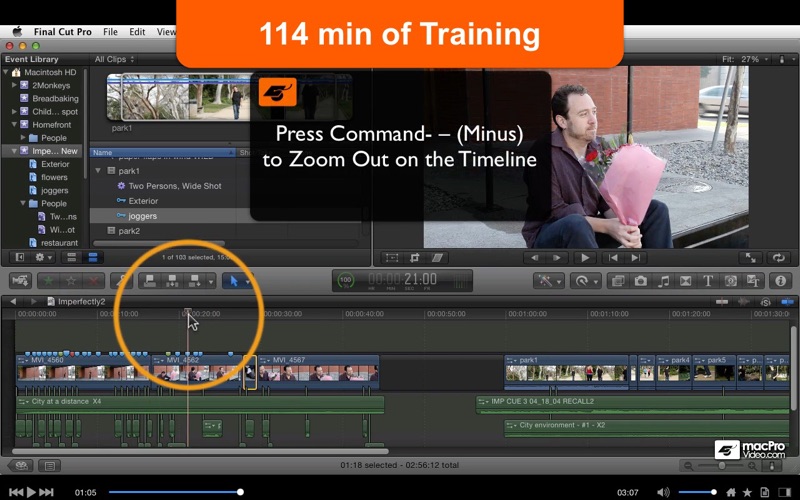The height and width of the screenshot is (500, 800).
Task: Append the clip to the storyline
Action: point(194,281)
